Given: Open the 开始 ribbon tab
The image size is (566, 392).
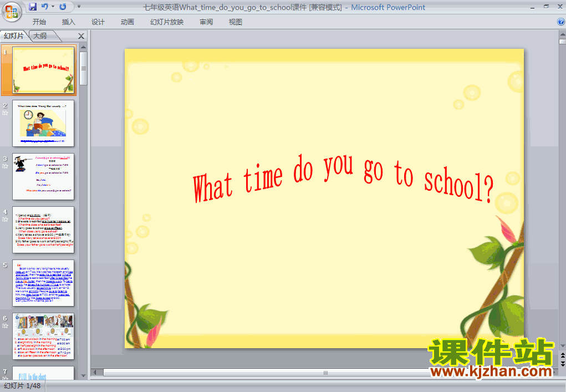Looking at the screenshot, I should pos(39,22).
